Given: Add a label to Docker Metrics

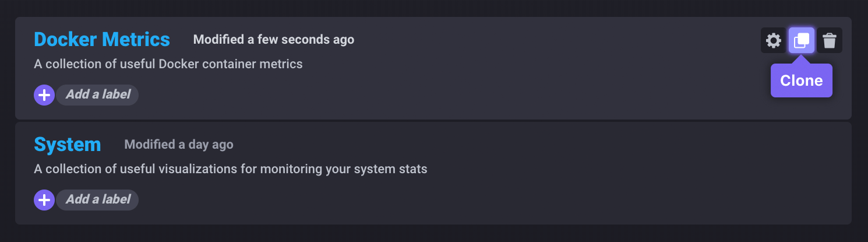Looking at the screenshot, I should 97,94.
